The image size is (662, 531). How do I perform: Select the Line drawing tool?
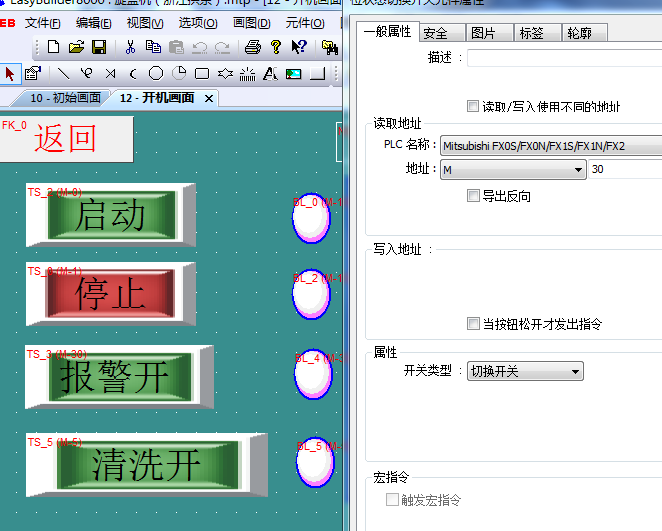point(63,73)
